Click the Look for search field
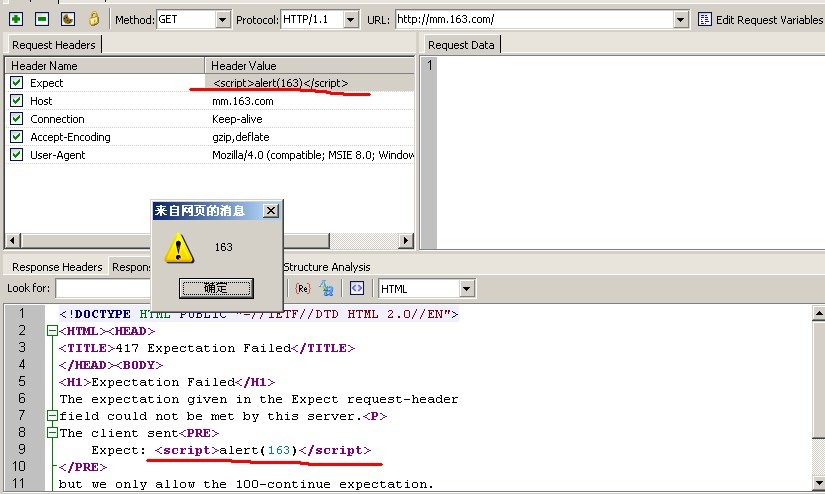The height and width of the screenshot is (494, 825). coord(103,288)
